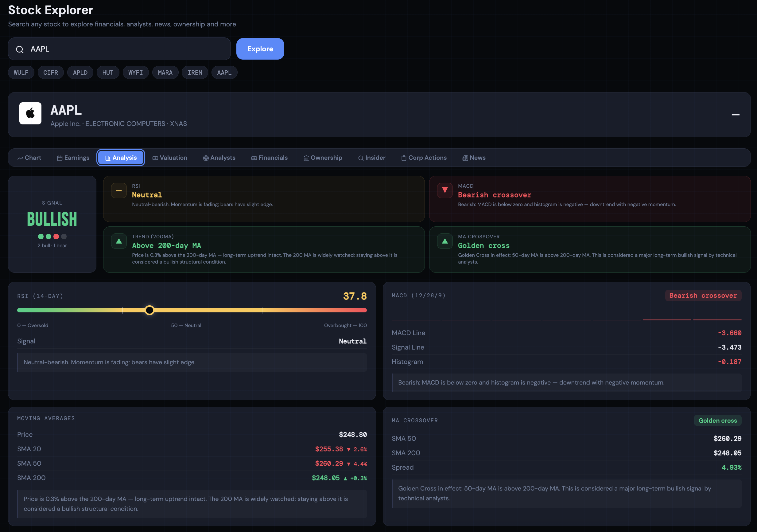Choose the MARA ticker chip
The height and width of the screenshot is (532, 757).
165,72
